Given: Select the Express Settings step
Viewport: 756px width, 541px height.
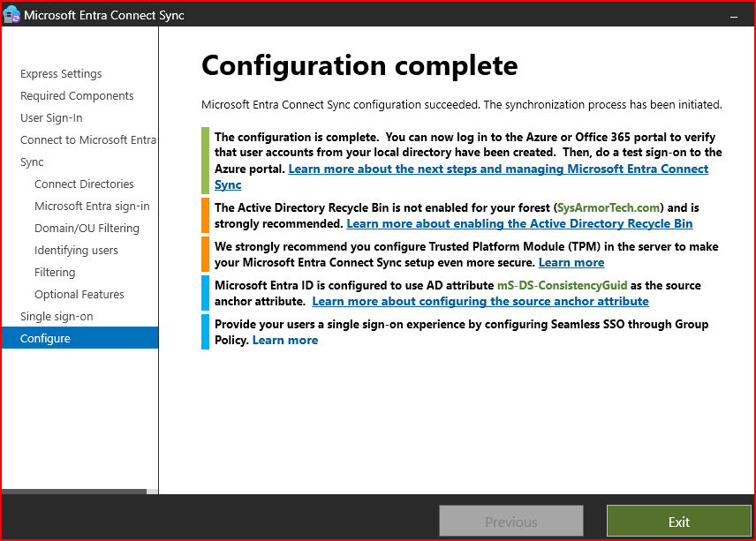Looking at the screenshot, I should pyautogui.click(x=61, y=74).
